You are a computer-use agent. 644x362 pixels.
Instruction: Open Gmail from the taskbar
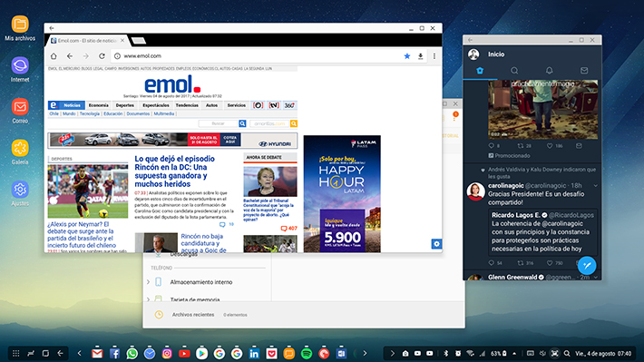pyautogui.click(x=97, y=353)
